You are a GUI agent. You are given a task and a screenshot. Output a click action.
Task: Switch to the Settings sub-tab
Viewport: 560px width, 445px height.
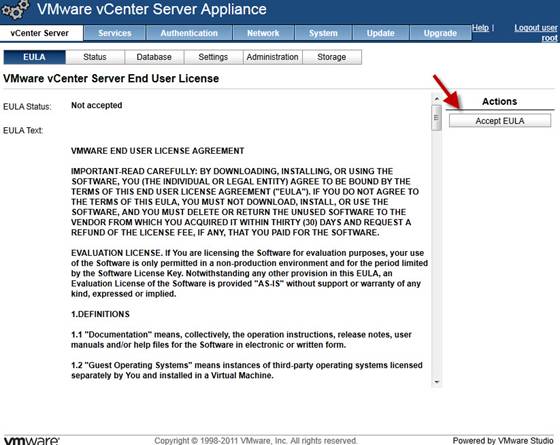213,57
